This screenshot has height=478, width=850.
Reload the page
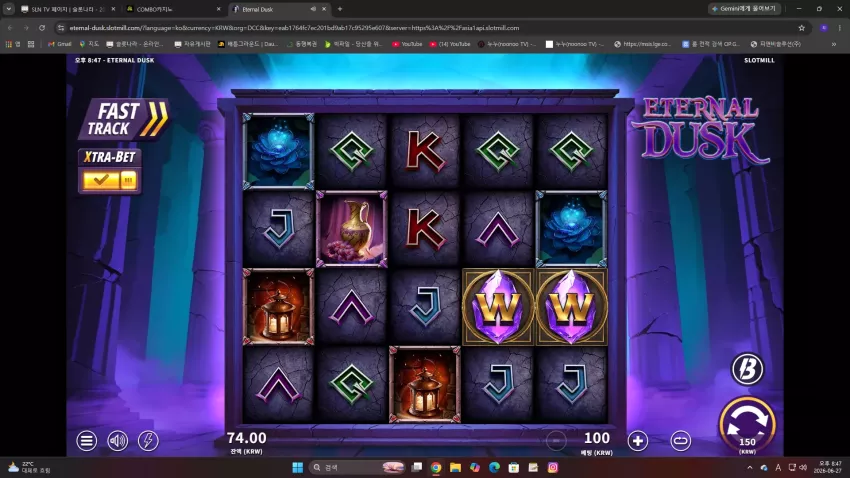pyautogui.click(x=42, y=28)
